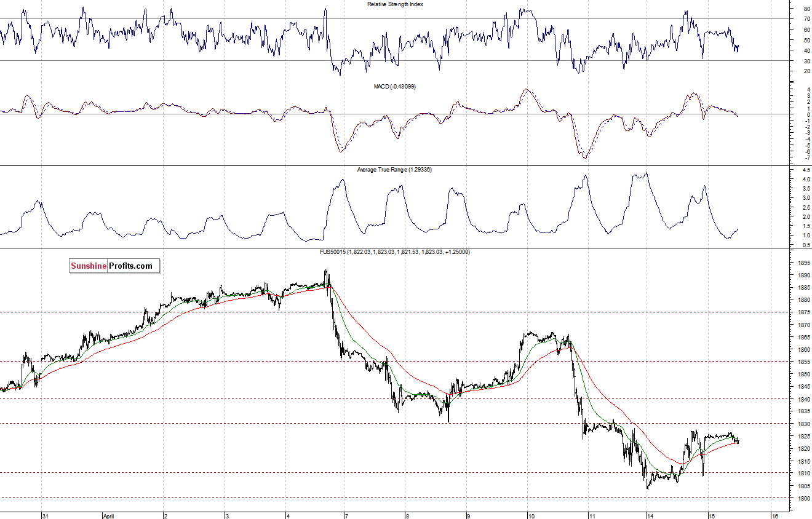Click the RSI axis value 20
Image resolution: width=812 pixels, height=519 pixels.
coord(806,71)
